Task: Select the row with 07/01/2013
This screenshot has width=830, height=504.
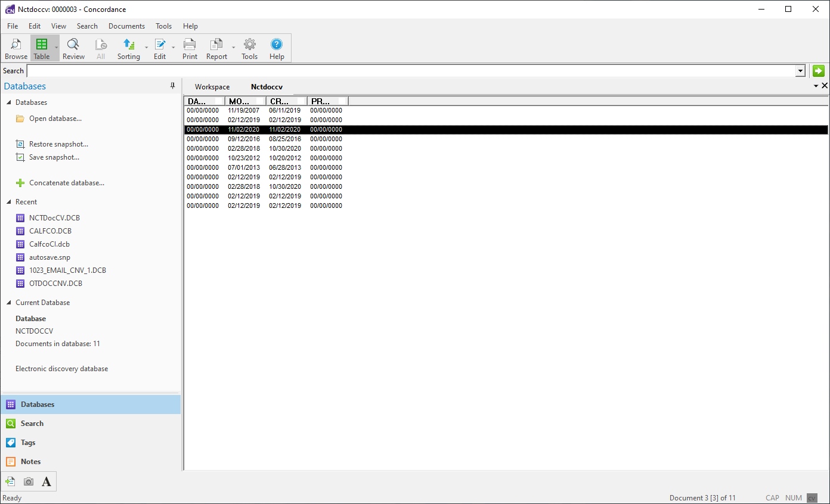Action: 506,167
